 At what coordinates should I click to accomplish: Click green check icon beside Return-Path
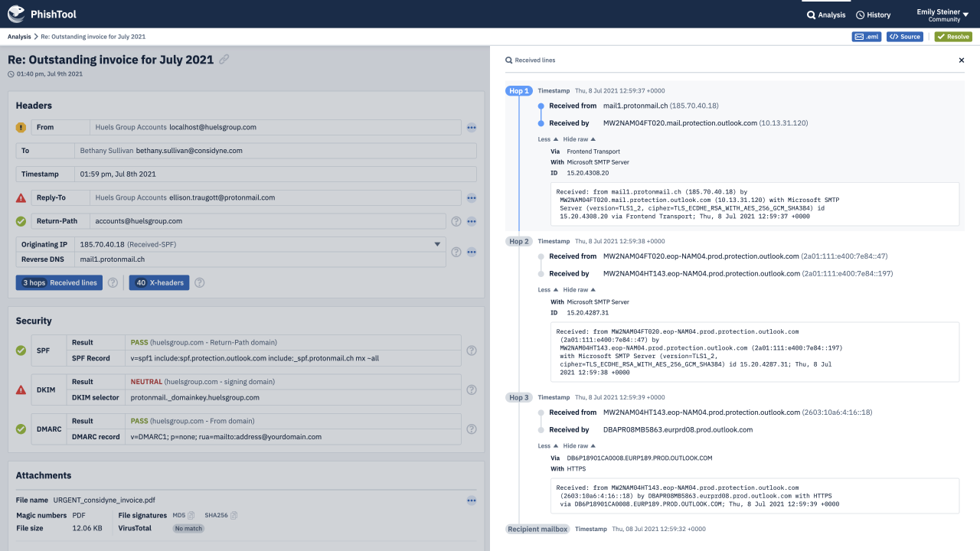[21, 221]
